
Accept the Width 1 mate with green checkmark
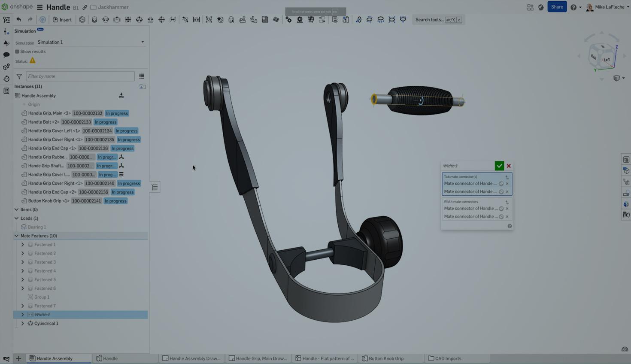pos(499,166)
